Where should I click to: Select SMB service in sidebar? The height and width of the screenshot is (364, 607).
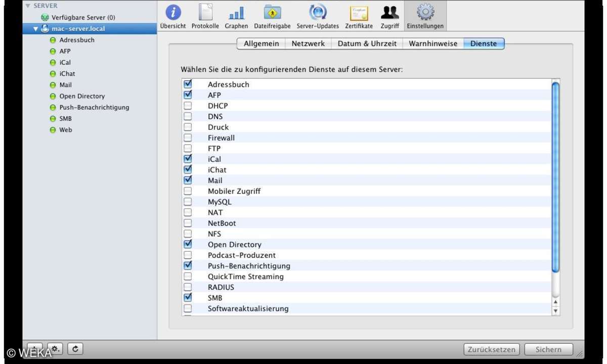tap(65, 119)
